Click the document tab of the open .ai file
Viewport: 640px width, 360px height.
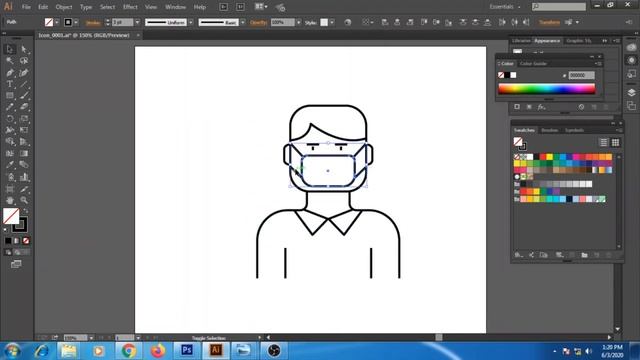coord(84,36)
